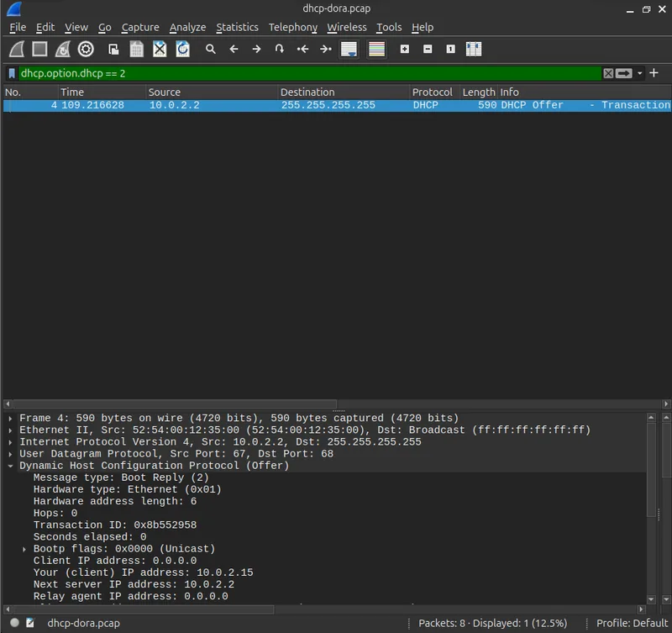Open capture file properties icon in status bar
672x633 pixels.
[30, 623]
